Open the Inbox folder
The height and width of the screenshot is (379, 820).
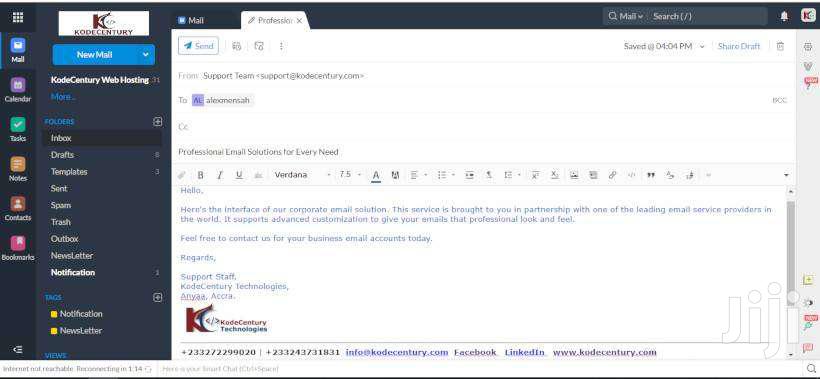[102, 138]
